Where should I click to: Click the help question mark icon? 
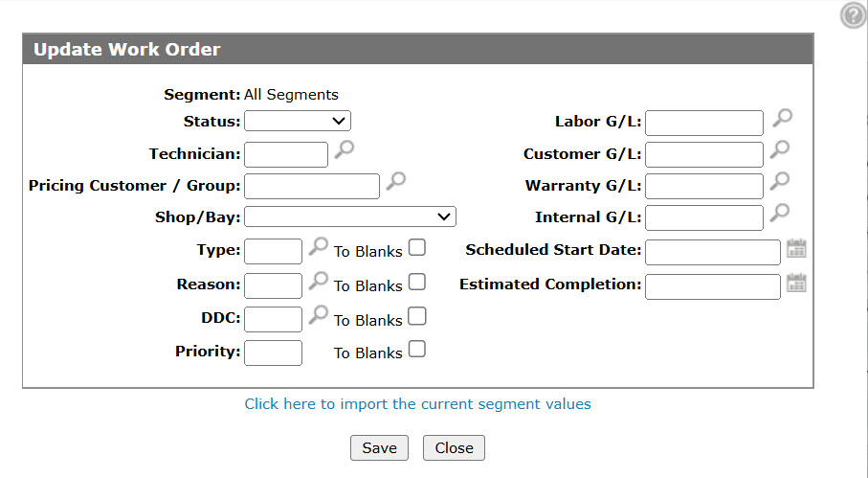click(853, 15)
